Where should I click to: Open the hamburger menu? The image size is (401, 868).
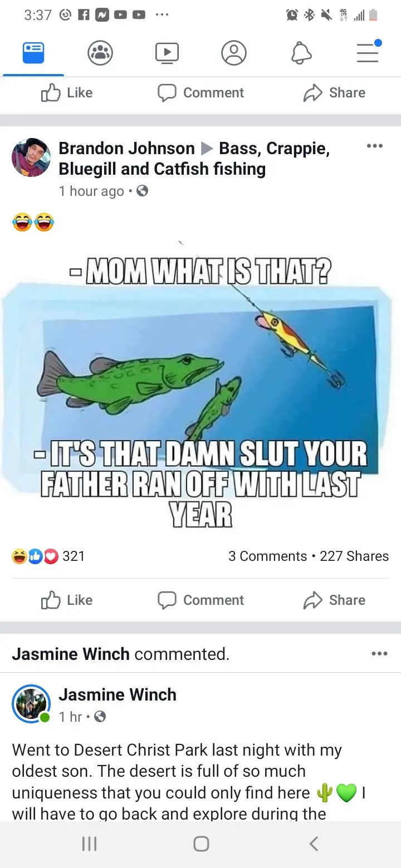368,53
